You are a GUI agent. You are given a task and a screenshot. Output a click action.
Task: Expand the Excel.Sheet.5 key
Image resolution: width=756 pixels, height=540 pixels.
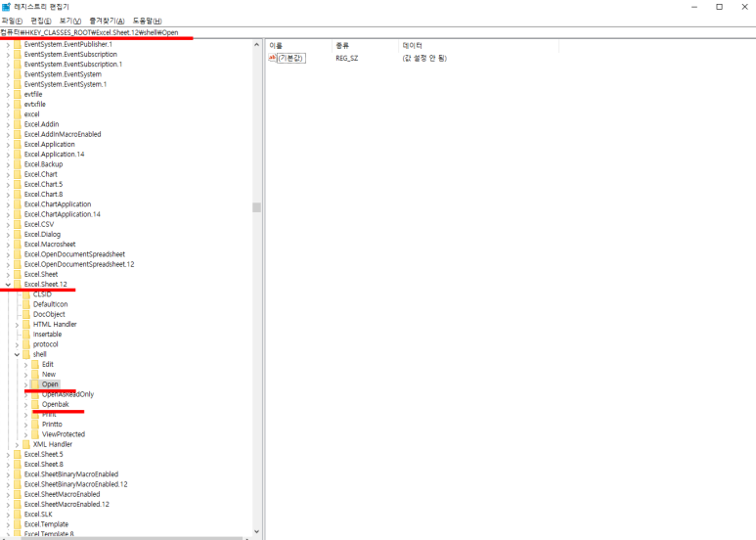click(x=8, y=455)
